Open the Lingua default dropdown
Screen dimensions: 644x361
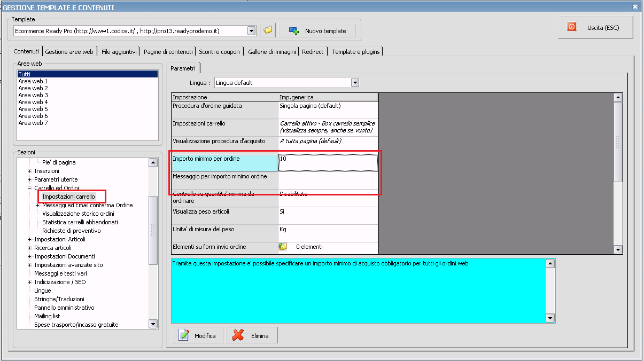tap(355, 83)
